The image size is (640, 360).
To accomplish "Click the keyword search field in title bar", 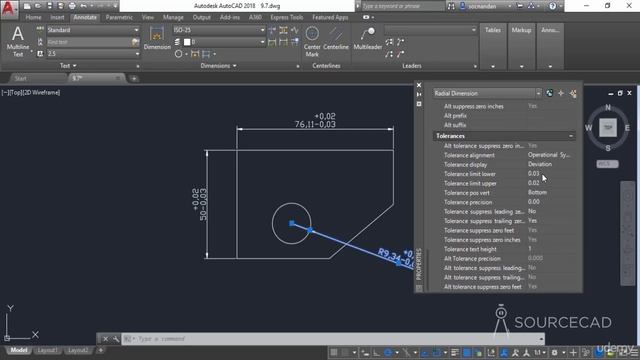I will click(403, 6).
